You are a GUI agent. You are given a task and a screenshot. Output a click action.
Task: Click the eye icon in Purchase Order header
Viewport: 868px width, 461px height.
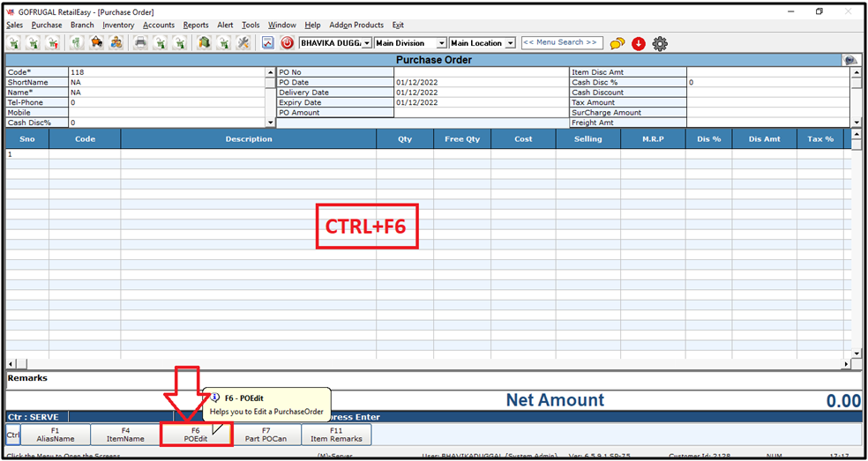click(849, 60)
